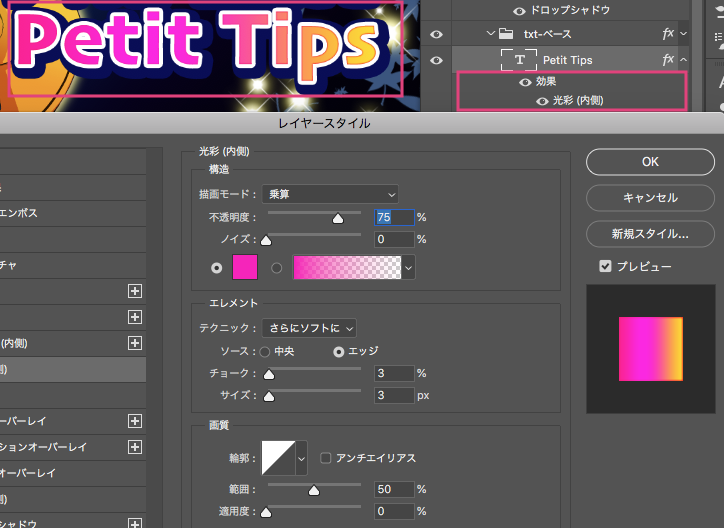724x528 pixels.
Task: Adjust the チョーク slider
Action: [269, 374]
